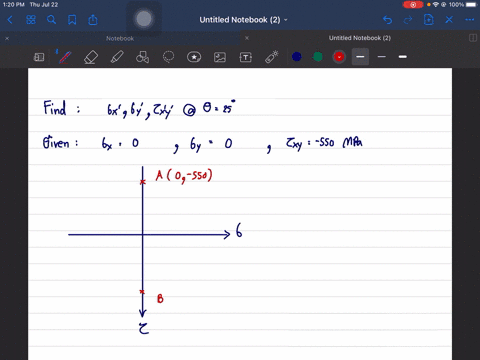Switch to the Untitled Notebook (2) tab
The image size is (480, 360).
(x=360, y=38)
